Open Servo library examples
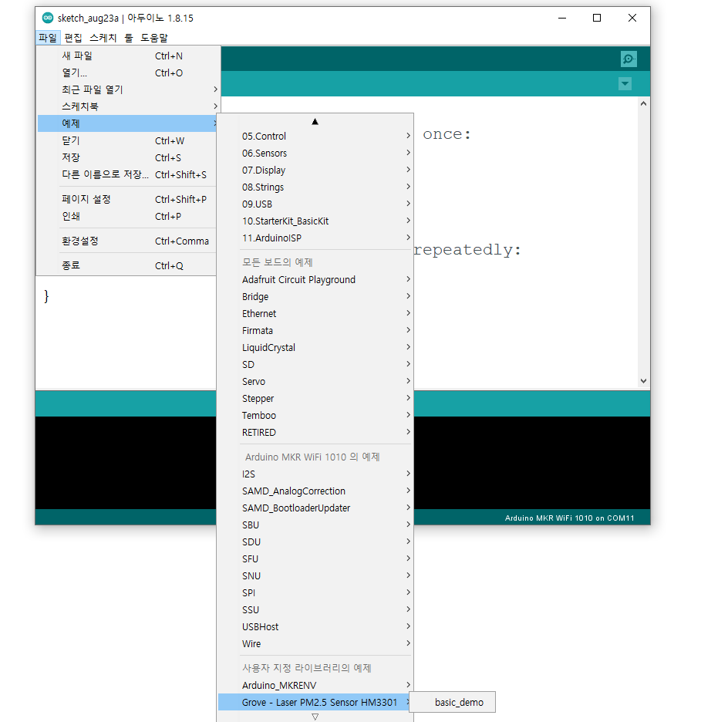 pos(315,381)
